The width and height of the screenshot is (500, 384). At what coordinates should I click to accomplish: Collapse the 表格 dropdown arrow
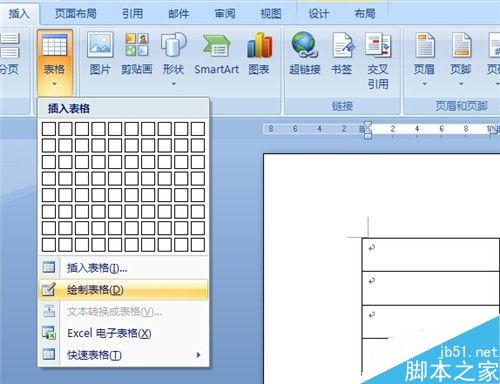click(54, 84)
